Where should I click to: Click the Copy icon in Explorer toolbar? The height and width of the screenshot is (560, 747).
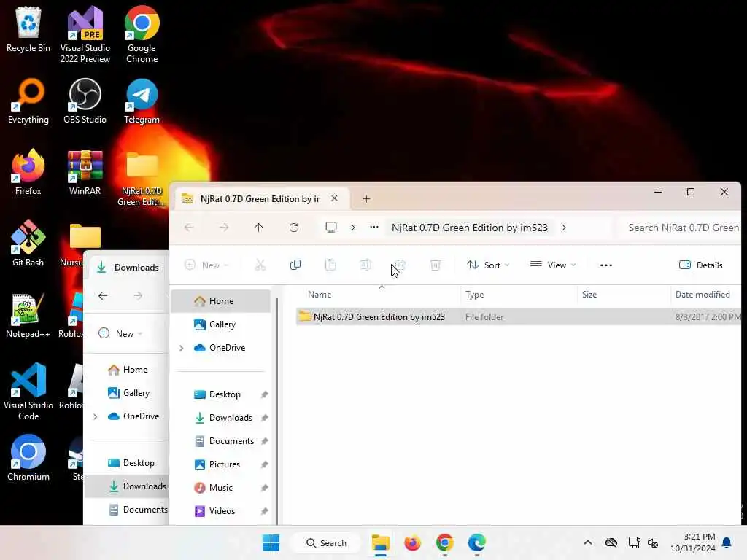(x=295, y=265)
